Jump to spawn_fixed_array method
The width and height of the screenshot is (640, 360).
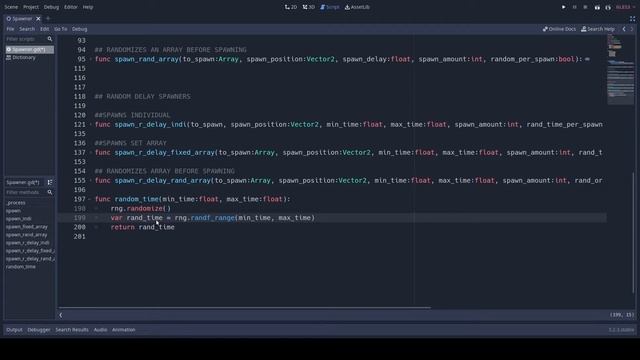point(27,227)
